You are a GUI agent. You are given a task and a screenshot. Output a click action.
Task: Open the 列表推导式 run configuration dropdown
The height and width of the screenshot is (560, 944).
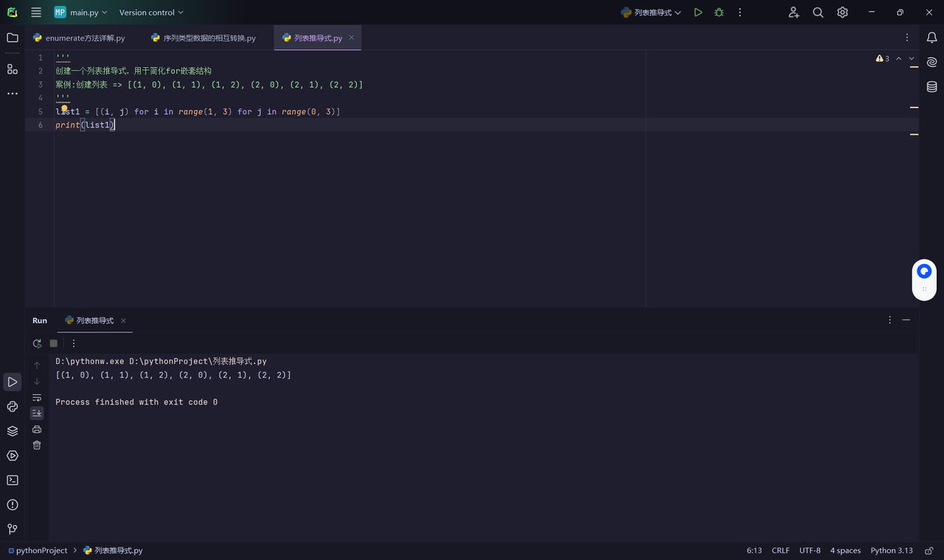[x=651, y=13]
